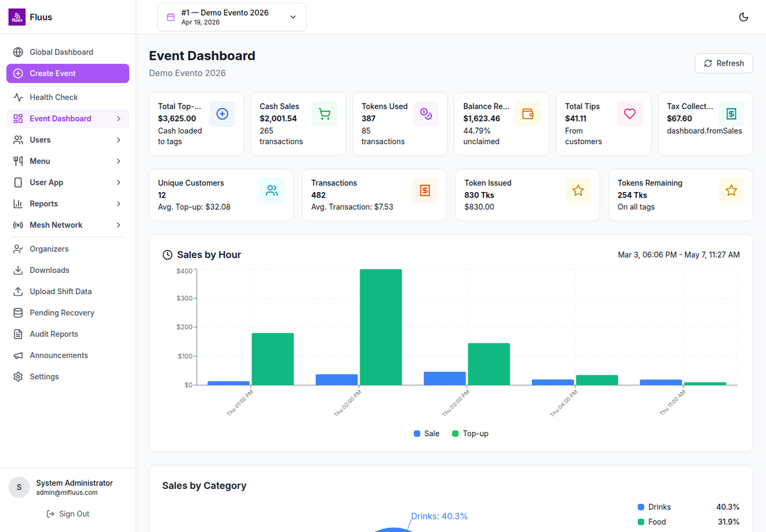Click the Fluus logo icon
The width and height of the screenshot is (766, 532).
pyautogui.click(x=17, y=17)
